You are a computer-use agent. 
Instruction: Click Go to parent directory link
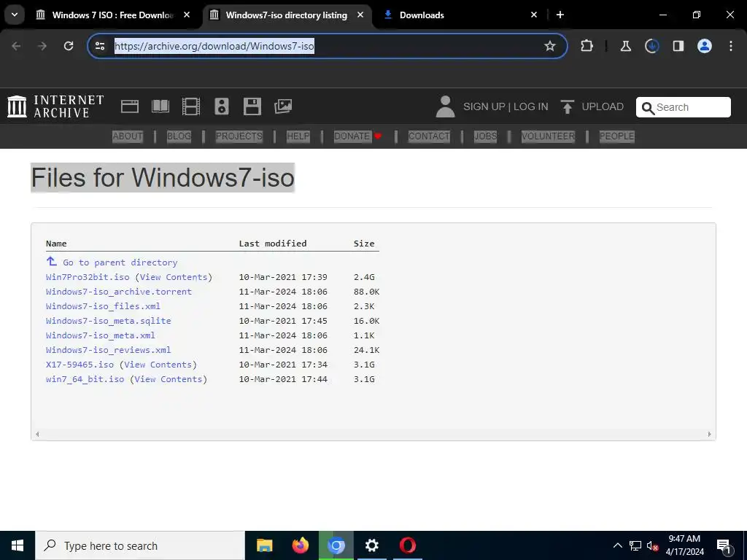click(112, 262)
